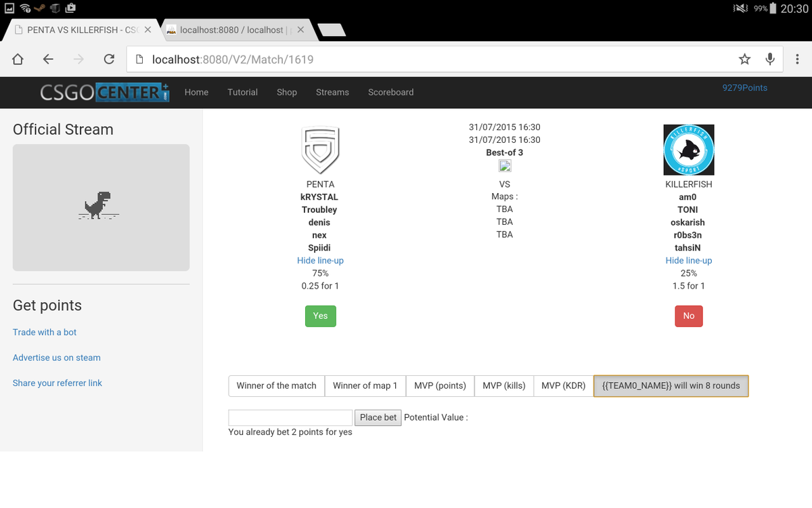The image size is (812, 508).
Task: Click the red No button
Action: point(689,316)
